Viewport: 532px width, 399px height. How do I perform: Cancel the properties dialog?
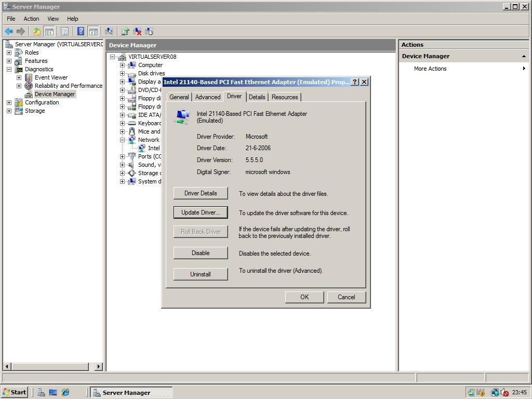tap(347, 297)
